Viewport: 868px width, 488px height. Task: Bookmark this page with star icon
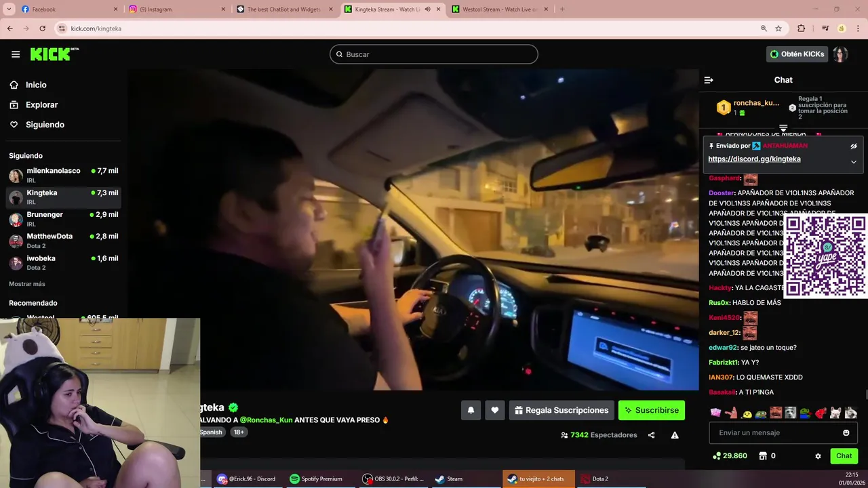point(778,28)
